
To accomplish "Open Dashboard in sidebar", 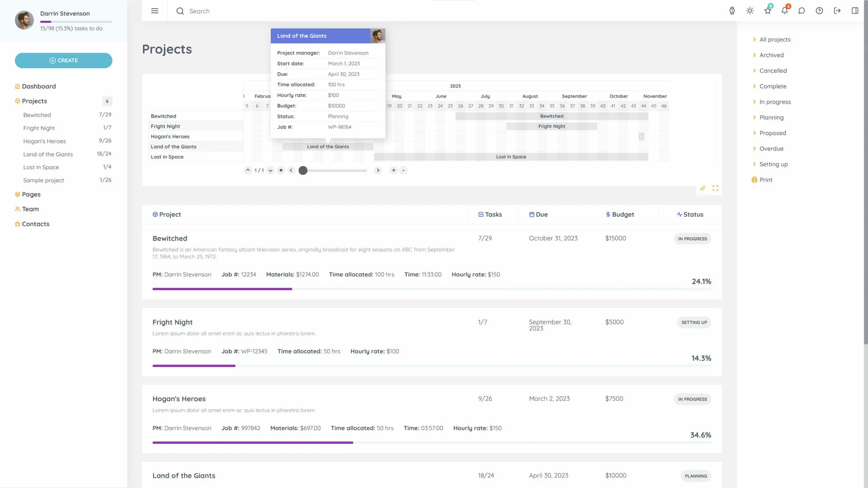I will coord(39,86).
